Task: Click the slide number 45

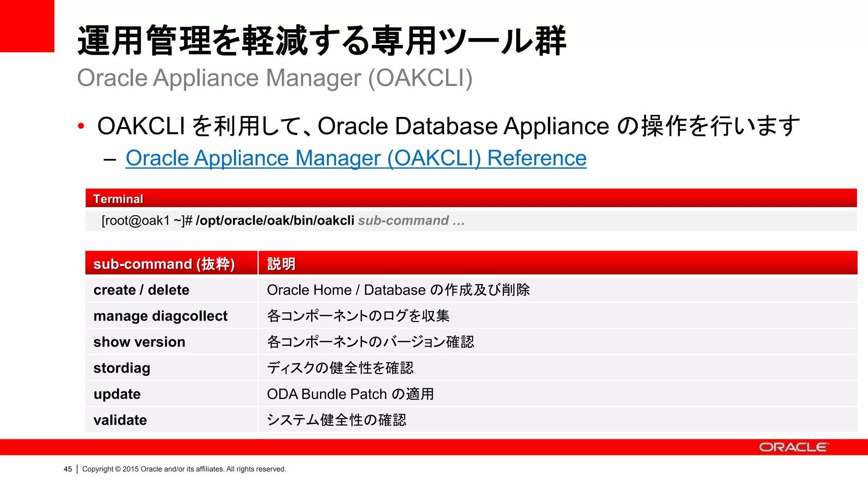Action: [68, 469]
